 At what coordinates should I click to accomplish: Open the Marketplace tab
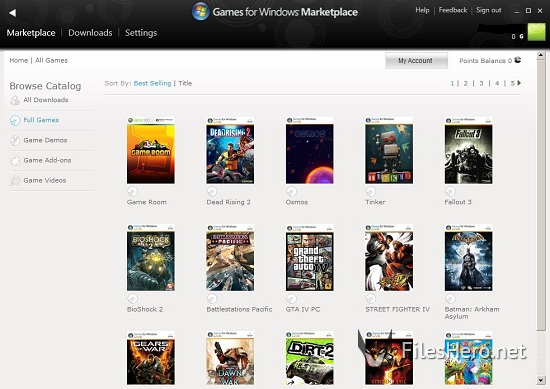(31, 33)
